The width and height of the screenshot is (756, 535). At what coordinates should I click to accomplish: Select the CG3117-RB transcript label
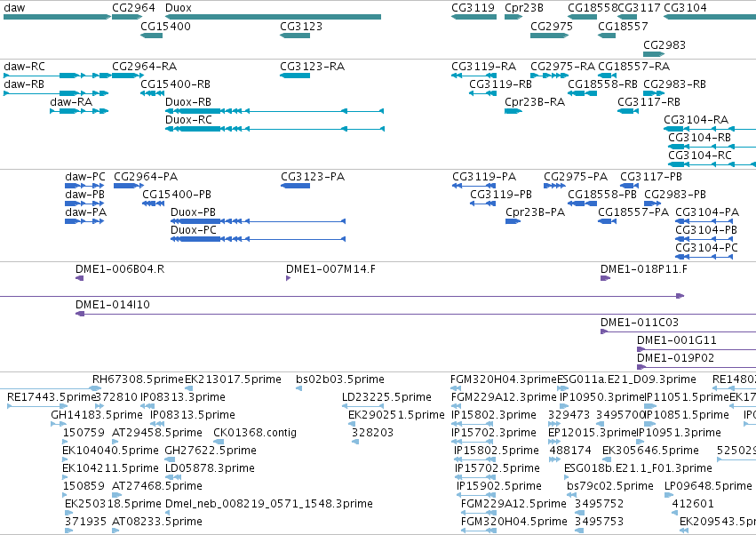649,102
